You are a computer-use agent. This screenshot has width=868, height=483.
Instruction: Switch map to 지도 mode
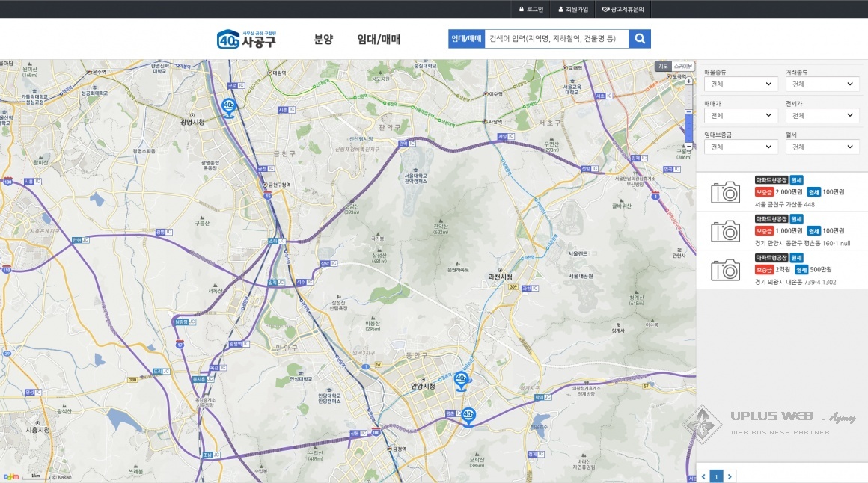[x=663, y=67]
